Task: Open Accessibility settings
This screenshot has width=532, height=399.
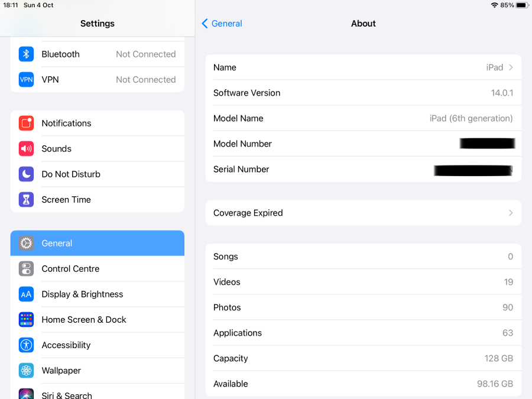Action: tap(98, 345)
